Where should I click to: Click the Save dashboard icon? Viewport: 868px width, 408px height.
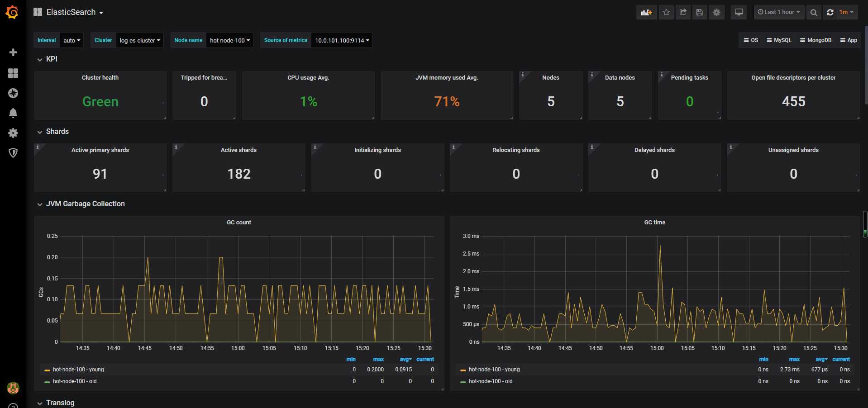699,12
